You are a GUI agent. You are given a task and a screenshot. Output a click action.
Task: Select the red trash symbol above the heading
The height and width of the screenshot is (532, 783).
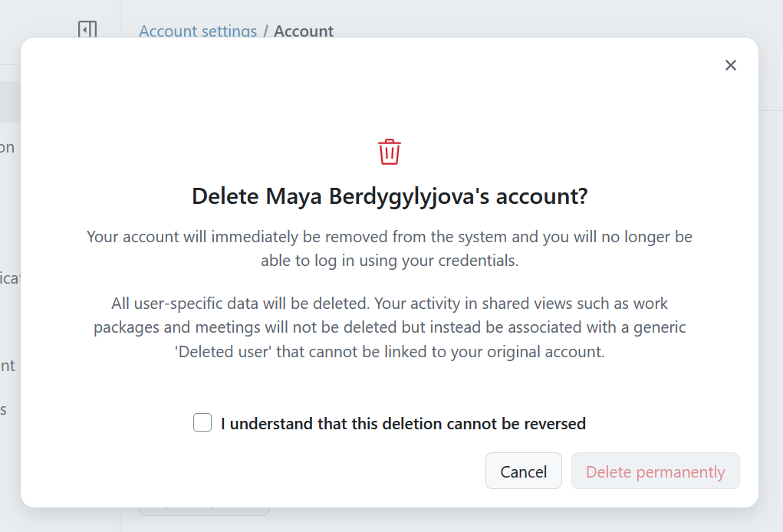coord(390,152)
